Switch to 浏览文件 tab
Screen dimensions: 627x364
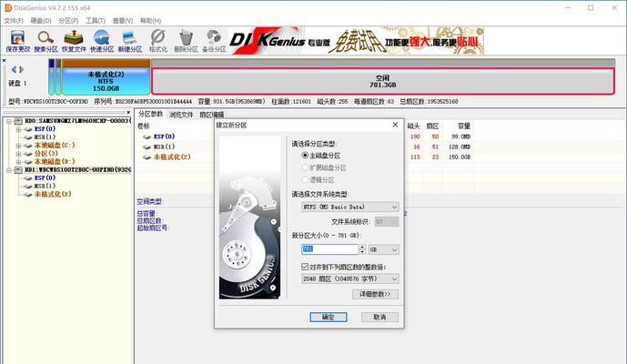181,115
